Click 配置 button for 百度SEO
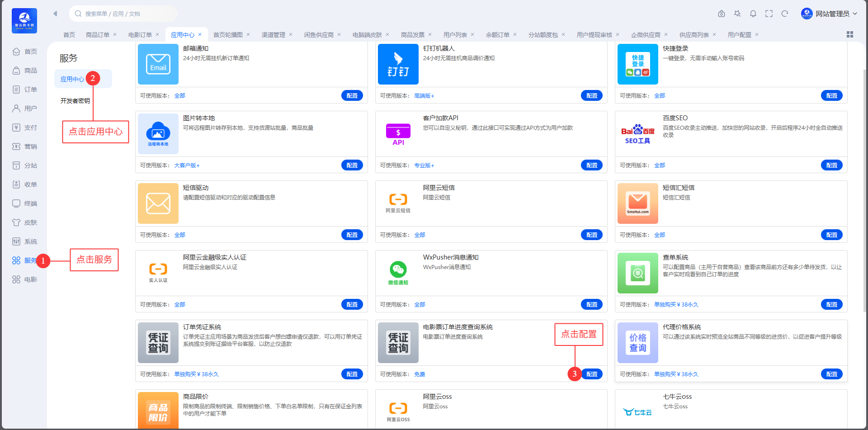This screenshot has height=430, width=868. pyautogui.click(x=831, y=165)
